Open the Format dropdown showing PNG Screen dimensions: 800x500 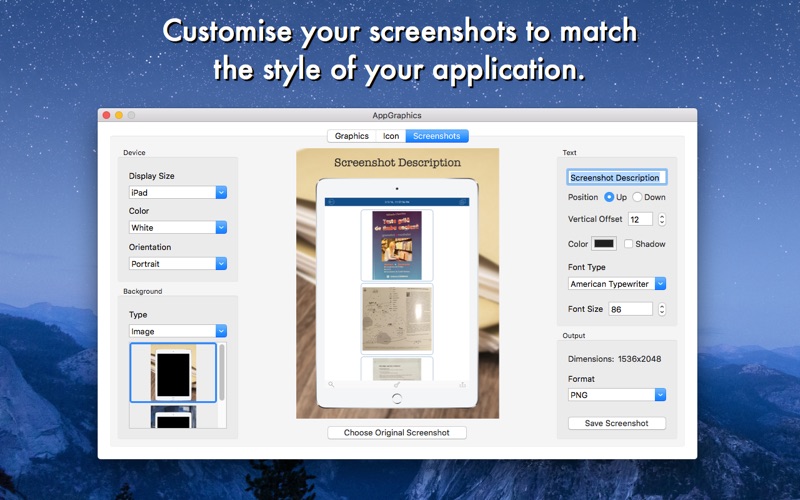617,395
